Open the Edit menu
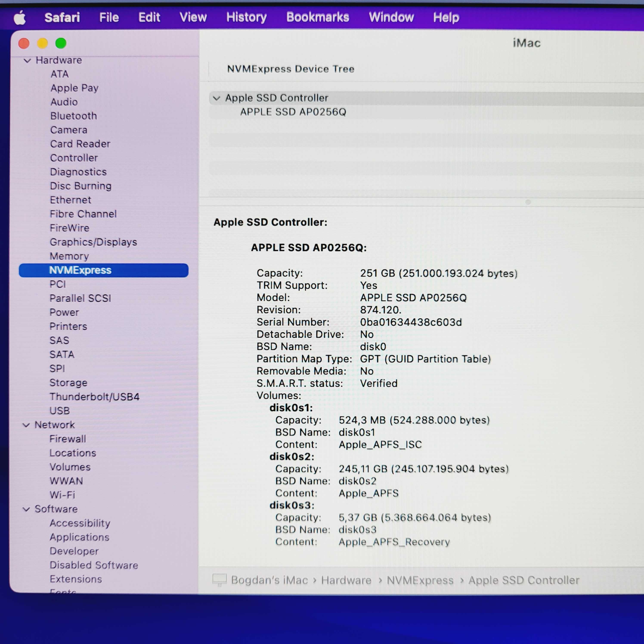The height and width of the screenshot is (644, 644). click(x=149, y=17)
